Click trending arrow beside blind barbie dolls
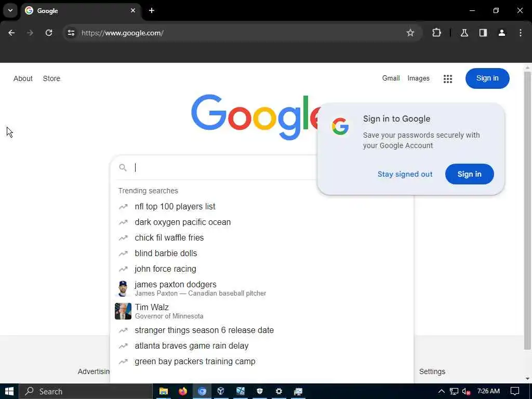The image size is (532, 399). coord(123,254)
